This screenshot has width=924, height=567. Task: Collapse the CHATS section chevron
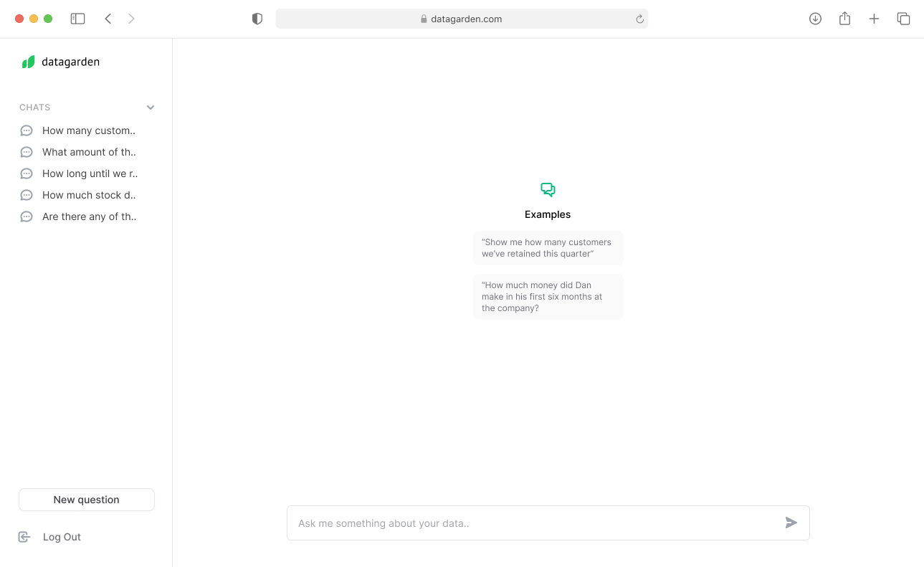tap(151, 108)
